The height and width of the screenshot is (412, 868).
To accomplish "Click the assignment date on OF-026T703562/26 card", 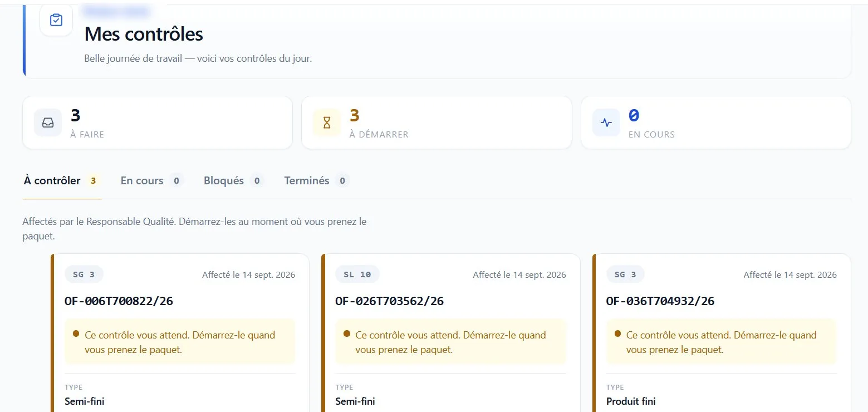I will pyautogui.click(x=519, y=274).
